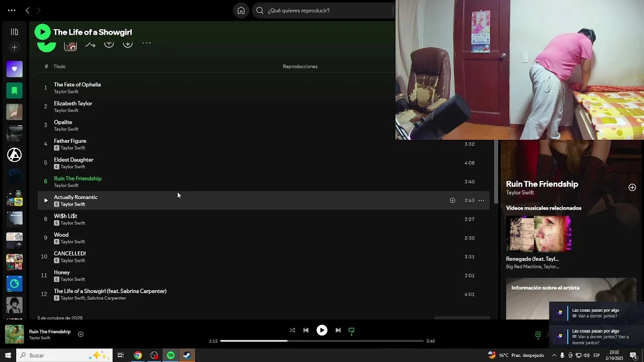The image size is (644, 362).
Task: Open the Windows notification center icon
Action: click(x=633, y=355)
